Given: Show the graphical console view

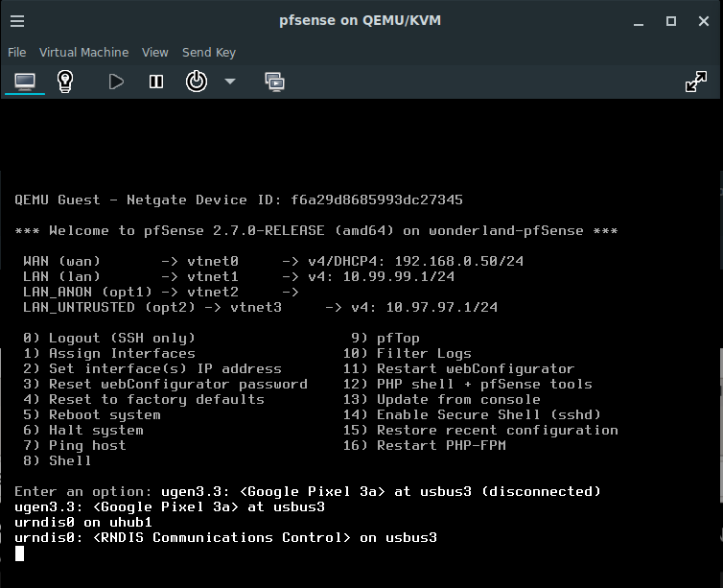Looking at the screenshot, I should (25, 82).
